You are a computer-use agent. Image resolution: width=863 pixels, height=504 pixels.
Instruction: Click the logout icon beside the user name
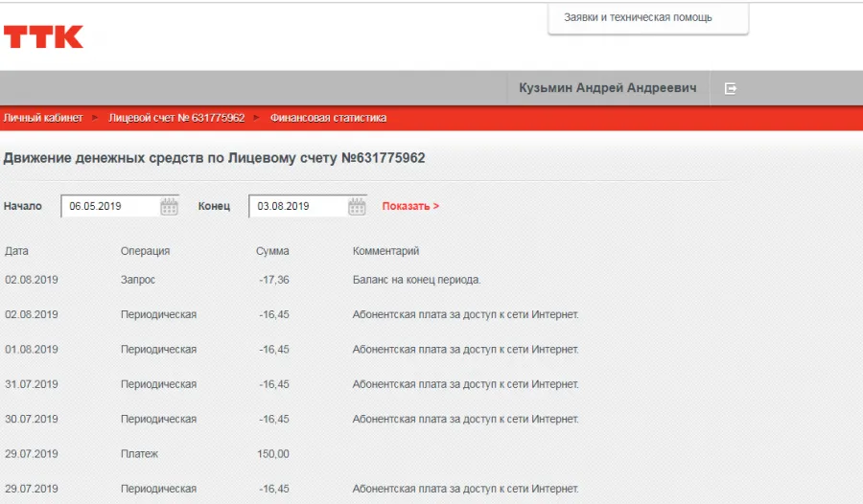coord(731,88)
